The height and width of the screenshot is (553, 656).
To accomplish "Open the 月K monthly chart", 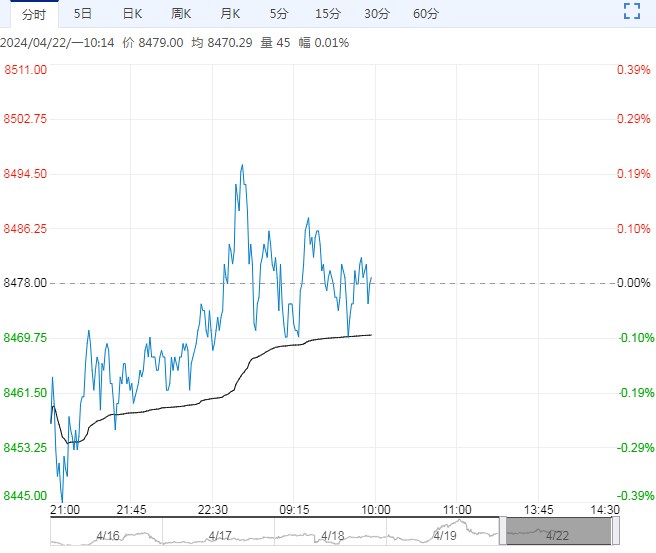I will (x=230, y=13).
